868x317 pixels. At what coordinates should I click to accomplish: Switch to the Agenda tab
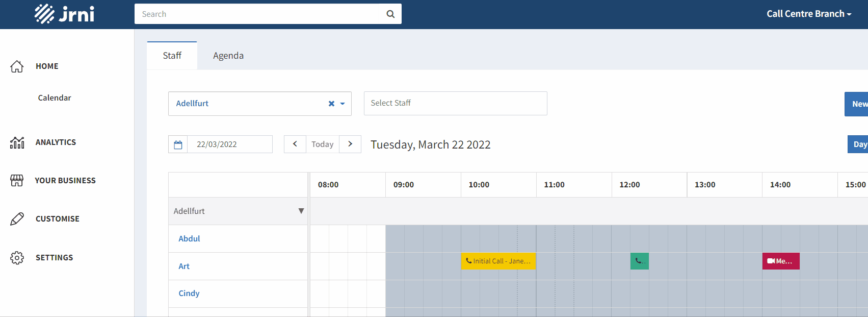228,56
